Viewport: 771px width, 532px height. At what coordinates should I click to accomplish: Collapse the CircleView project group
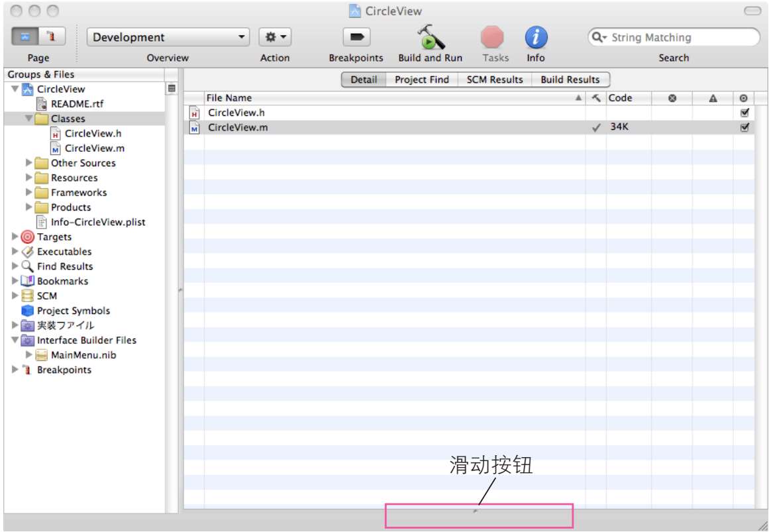pos(15,89)
